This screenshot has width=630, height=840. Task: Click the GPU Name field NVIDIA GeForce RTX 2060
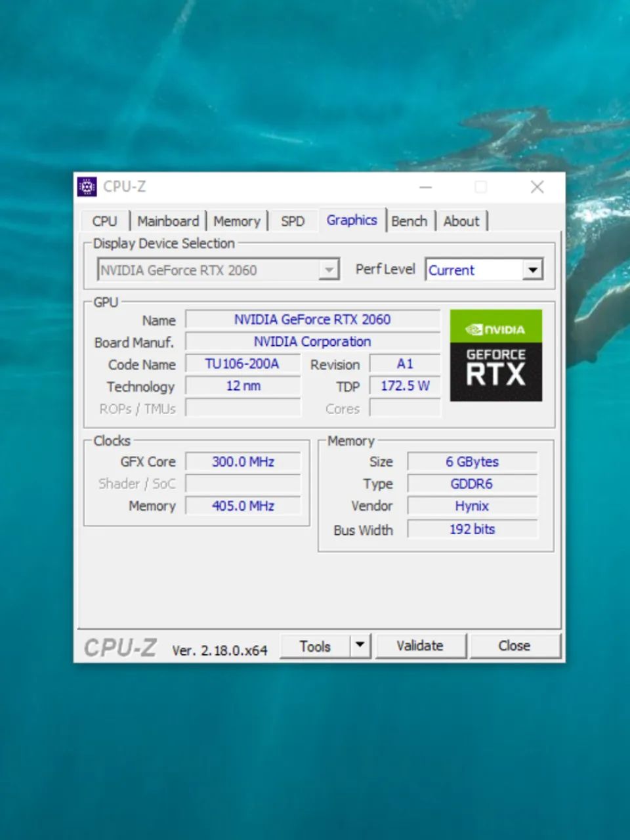[x=312, y=320]
